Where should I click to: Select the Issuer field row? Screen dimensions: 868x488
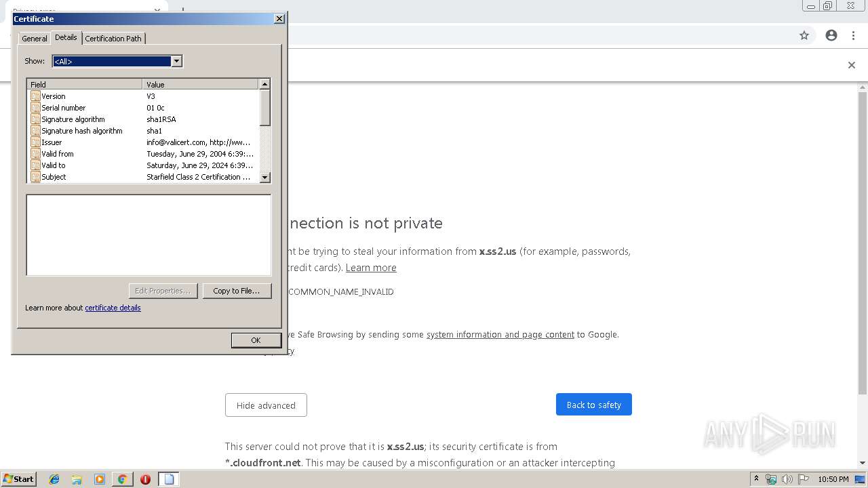143,142
